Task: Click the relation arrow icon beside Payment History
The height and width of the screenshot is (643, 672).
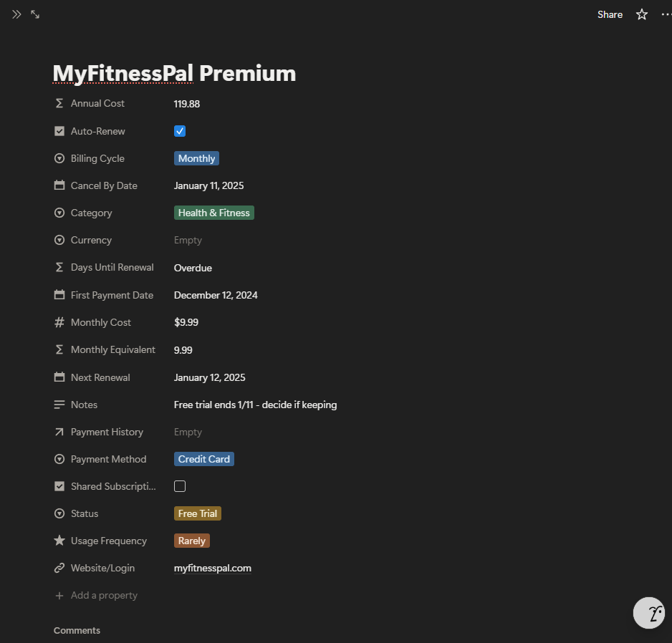Action: click(59, 432)
